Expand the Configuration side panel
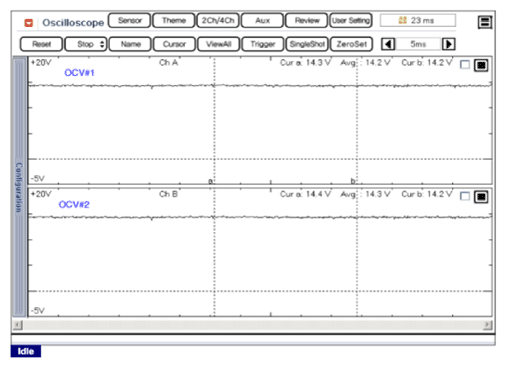 click(19, 187)
